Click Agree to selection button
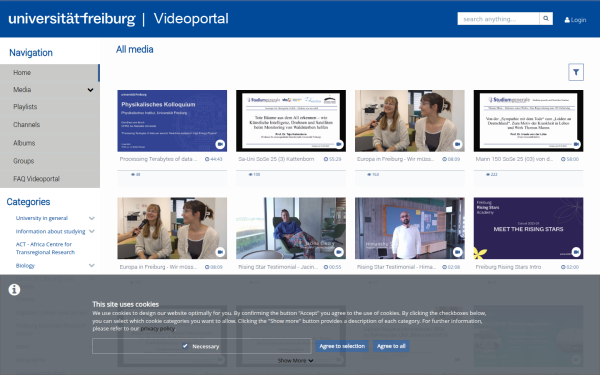 tap(342, 346)
